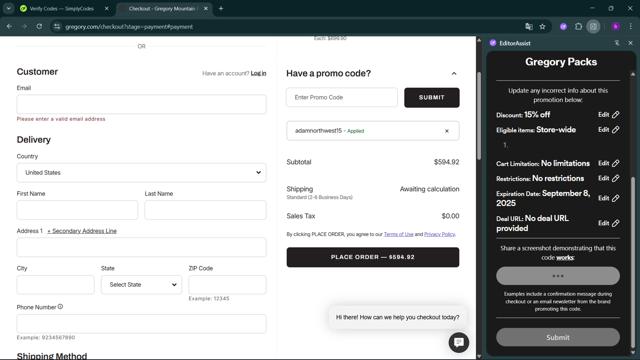Open the Privacy Policy link
This screenshot has height=360, width=640.
440,234
